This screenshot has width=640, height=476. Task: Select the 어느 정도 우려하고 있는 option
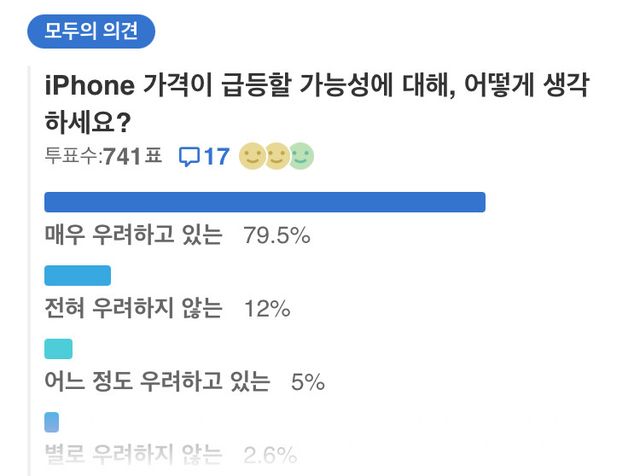[157, 382]
